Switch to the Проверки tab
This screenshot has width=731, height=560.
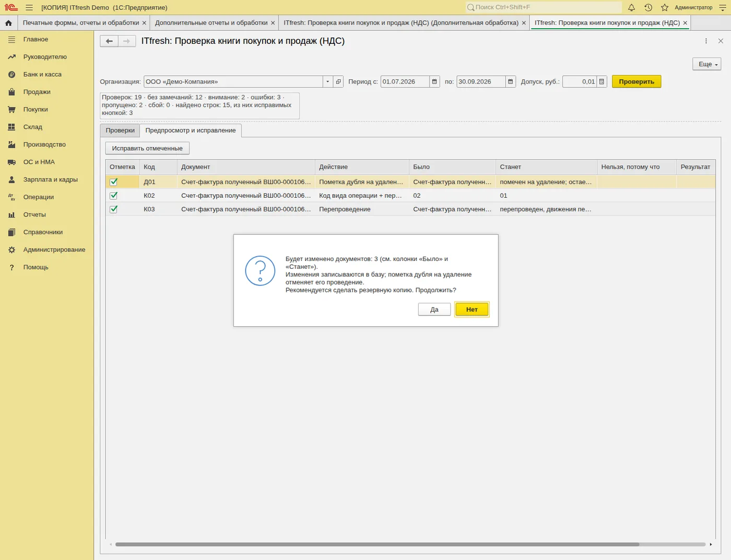pos(120,130)
